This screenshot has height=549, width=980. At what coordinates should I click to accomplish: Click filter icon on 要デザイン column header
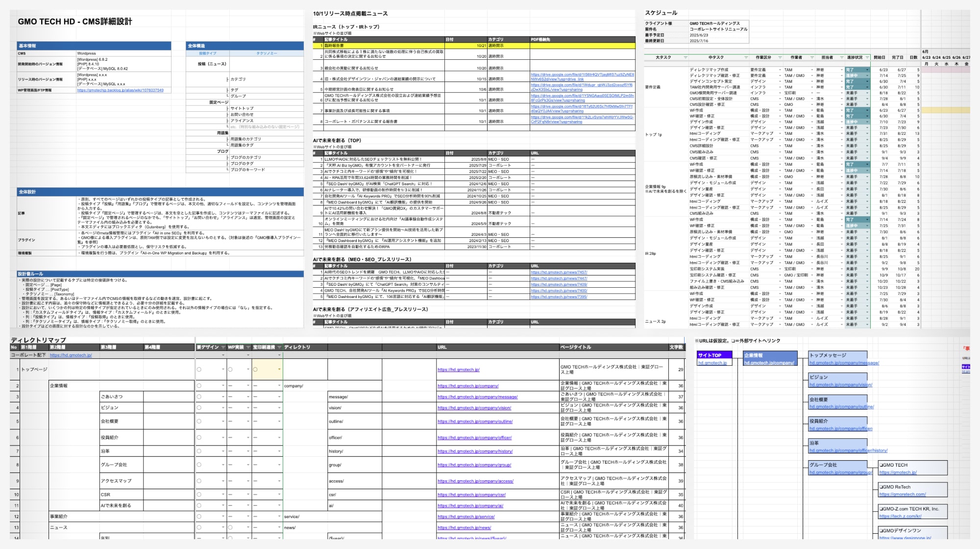click(223, 347)
